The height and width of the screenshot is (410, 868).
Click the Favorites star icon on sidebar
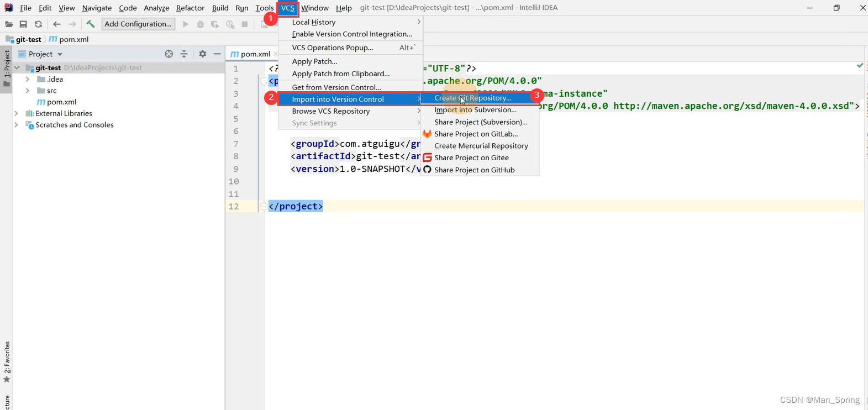click(x=7, y=379)
